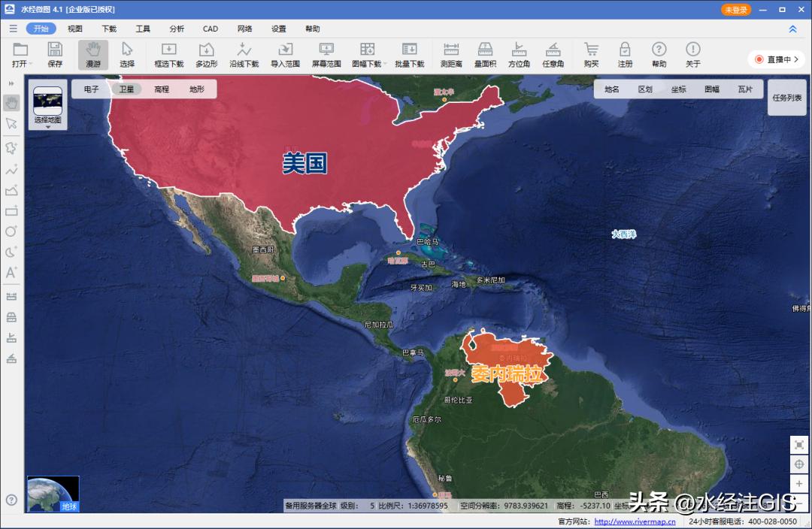The height and width of the screenshot is (529, 812).
Task: Activate the 漫游 pan tool in ribbon
Action: (x=93, y=55)
